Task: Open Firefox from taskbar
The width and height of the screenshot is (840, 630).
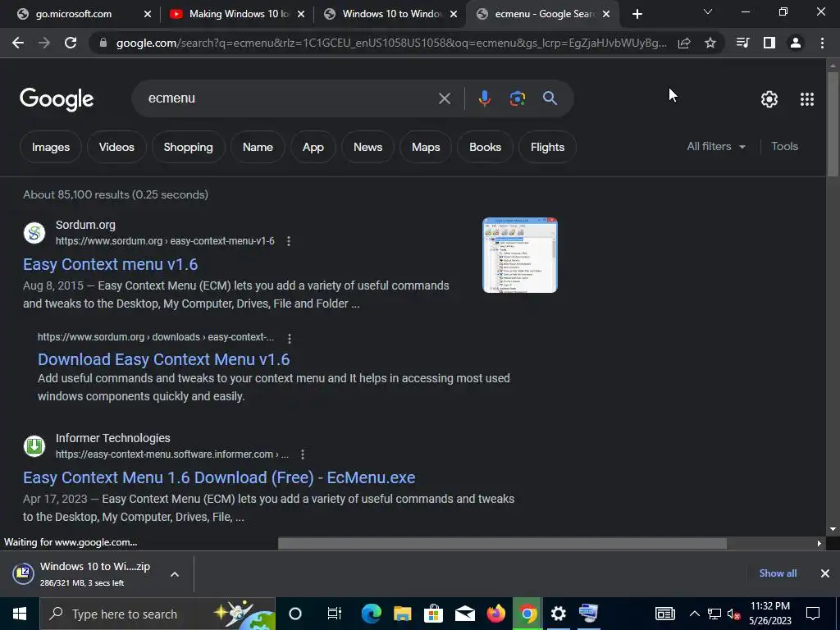Action: pos(496,614)
